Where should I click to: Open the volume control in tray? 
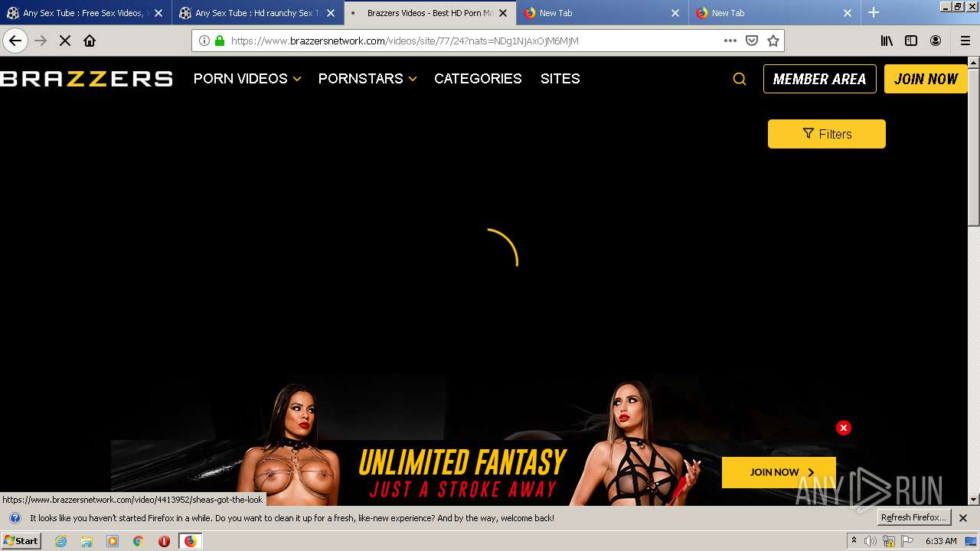871,541
